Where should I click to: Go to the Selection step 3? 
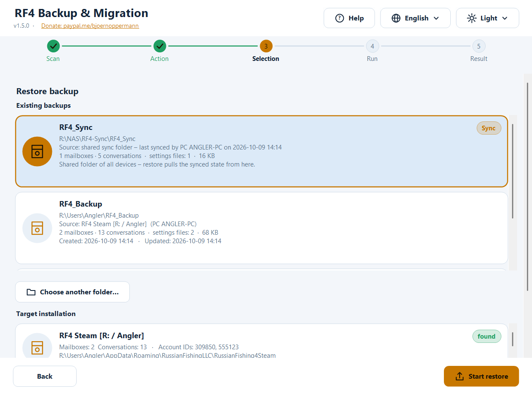[x=266, y=46]
